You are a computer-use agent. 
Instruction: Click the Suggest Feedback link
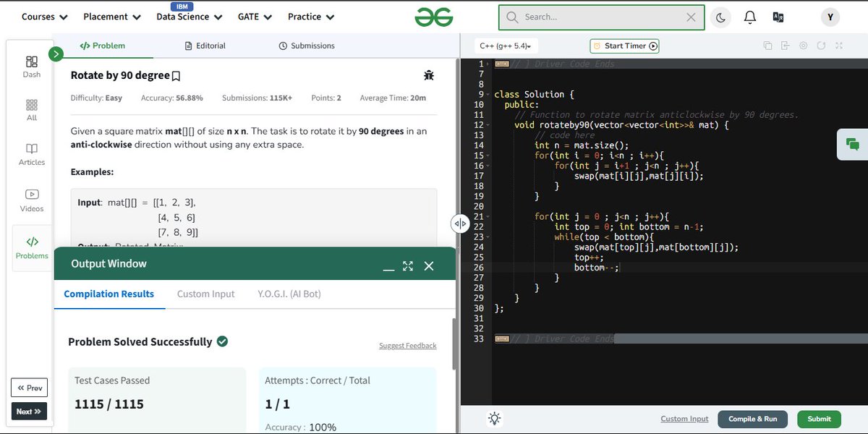click(x=408, y=346)
